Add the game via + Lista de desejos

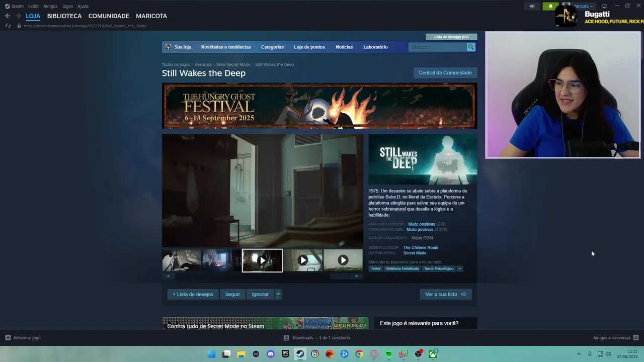pyautogui.click(x=193, y=294)
